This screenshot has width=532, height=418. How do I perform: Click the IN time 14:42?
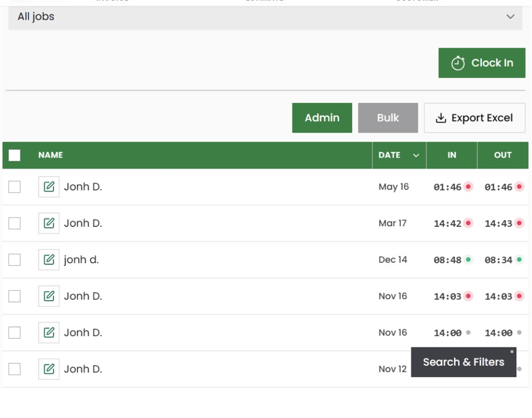point(447,223)
